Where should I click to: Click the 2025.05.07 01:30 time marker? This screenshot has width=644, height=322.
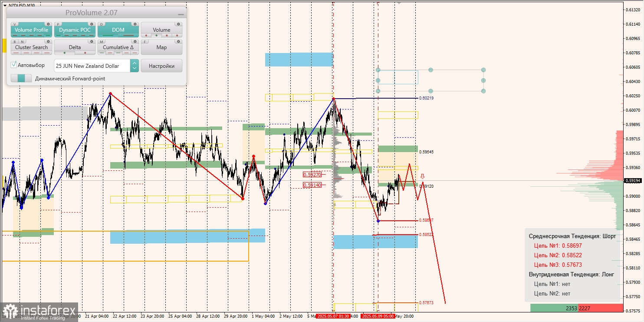[333, 316]
